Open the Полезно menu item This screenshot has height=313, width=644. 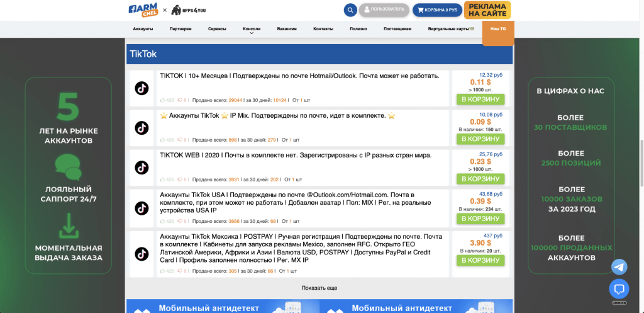click(358, 29)
